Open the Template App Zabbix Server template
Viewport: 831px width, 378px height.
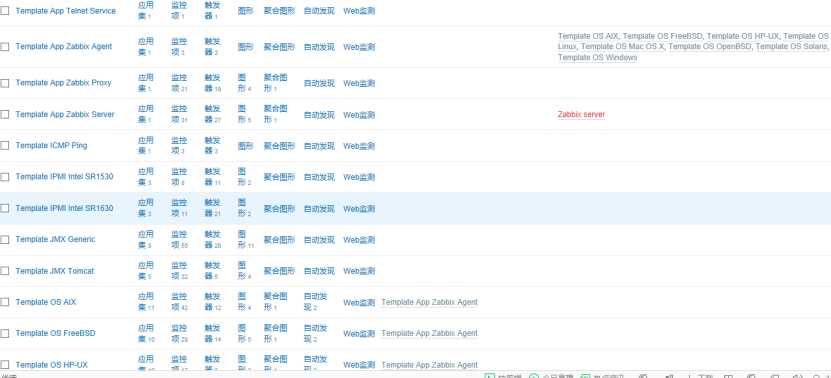pos(65,114)
